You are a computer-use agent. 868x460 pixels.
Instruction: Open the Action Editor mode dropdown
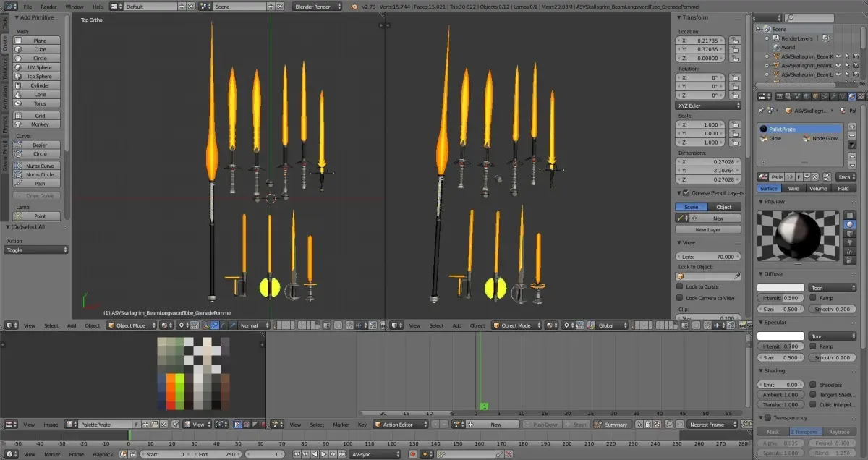(401, 425)
